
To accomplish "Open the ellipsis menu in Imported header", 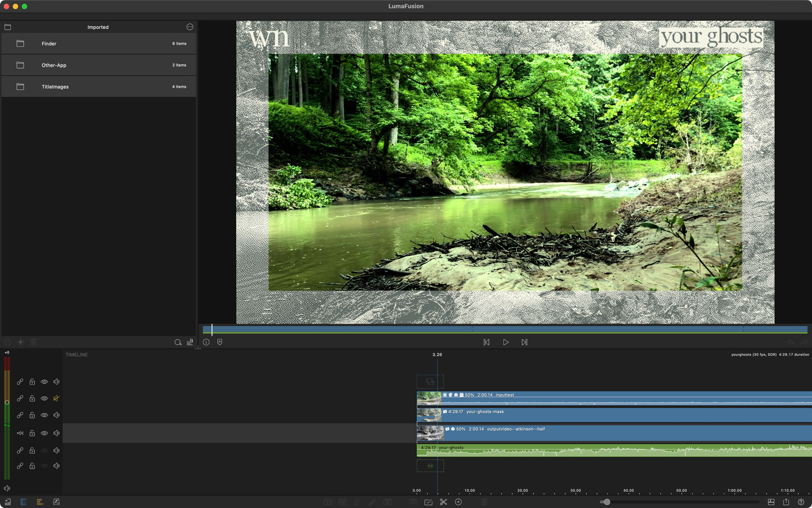I will coord(190,27).
